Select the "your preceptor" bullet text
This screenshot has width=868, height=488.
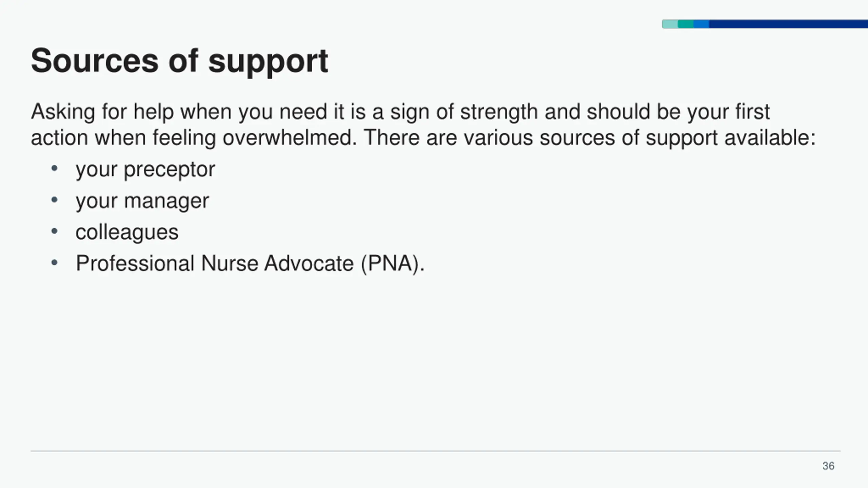pos(145,169)
